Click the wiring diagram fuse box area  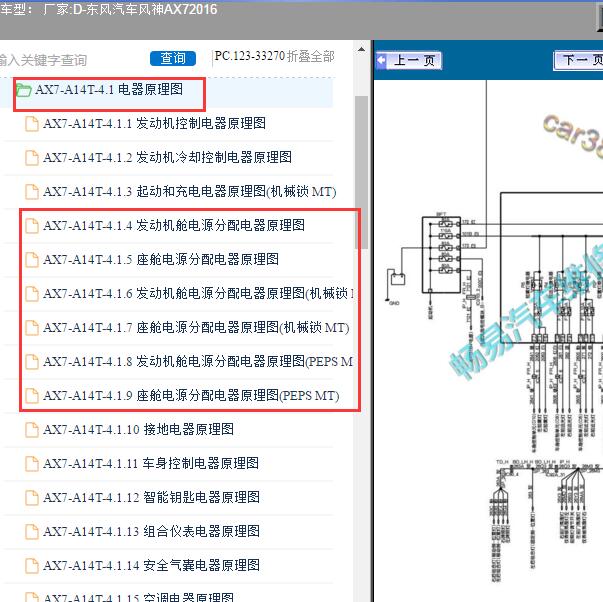point(441,255)
